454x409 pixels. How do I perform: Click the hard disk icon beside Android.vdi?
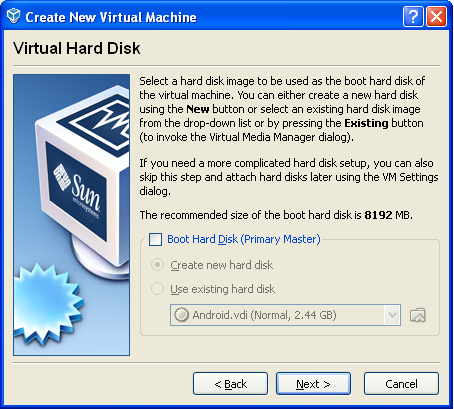[181, 315]
